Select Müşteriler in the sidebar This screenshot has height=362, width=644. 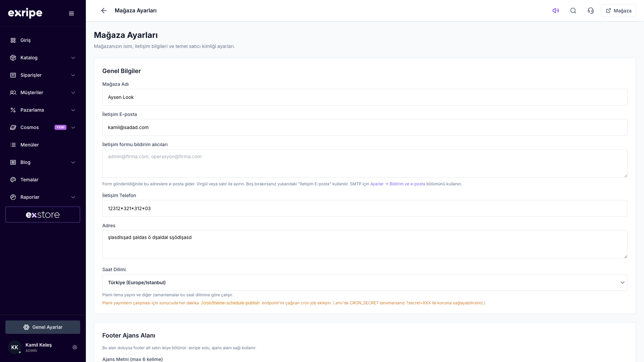click(x=43, y=93)
